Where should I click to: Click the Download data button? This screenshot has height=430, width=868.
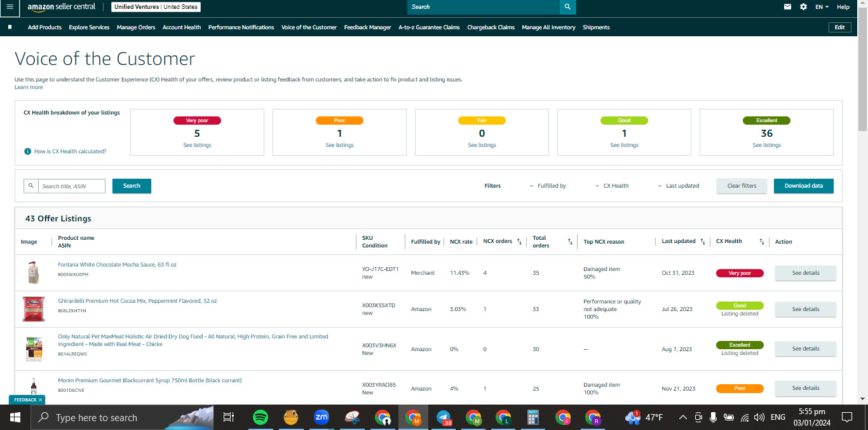[803, 186]
